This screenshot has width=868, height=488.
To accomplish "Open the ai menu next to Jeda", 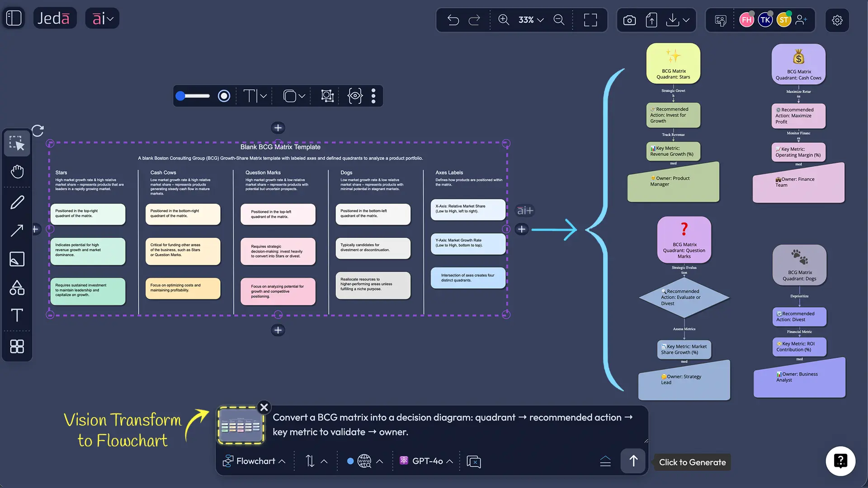I will [x=103, y=18].
